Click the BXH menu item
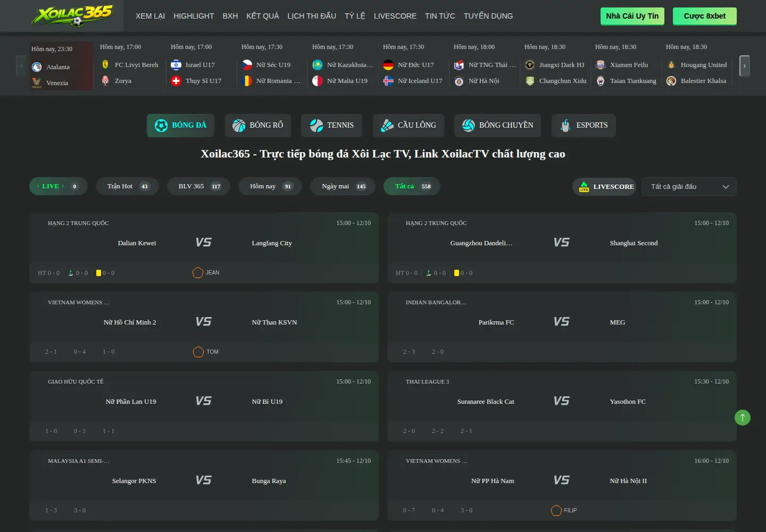 pyautogui.click(x=230, y=16)
